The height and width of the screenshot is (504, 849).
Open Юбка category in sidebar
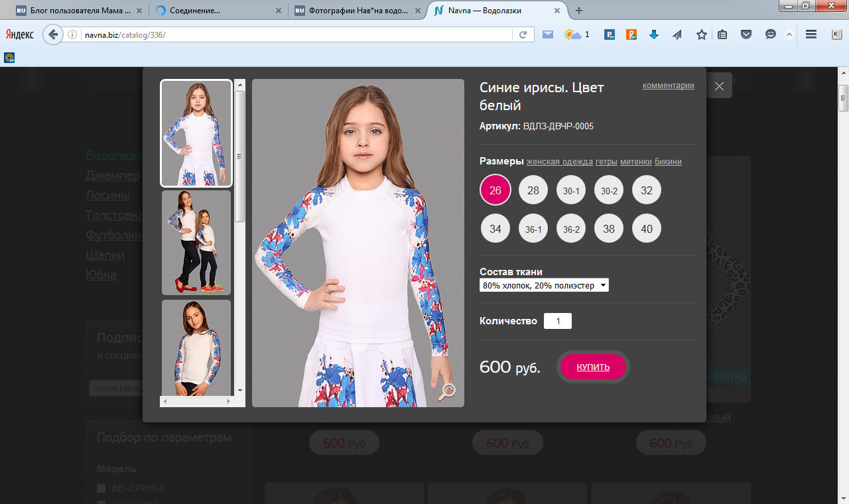pos(101,275)
